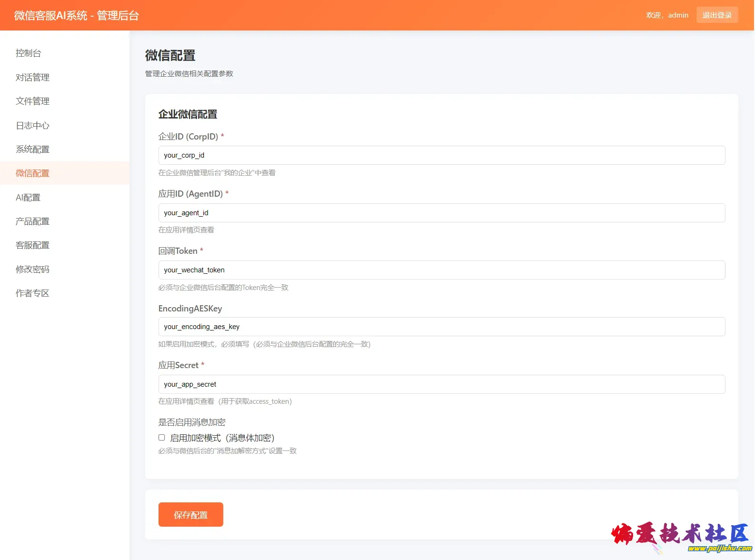
Task: Select 微信配置 in sidebar
Action: pyautogui.click(x=32, y=173)
